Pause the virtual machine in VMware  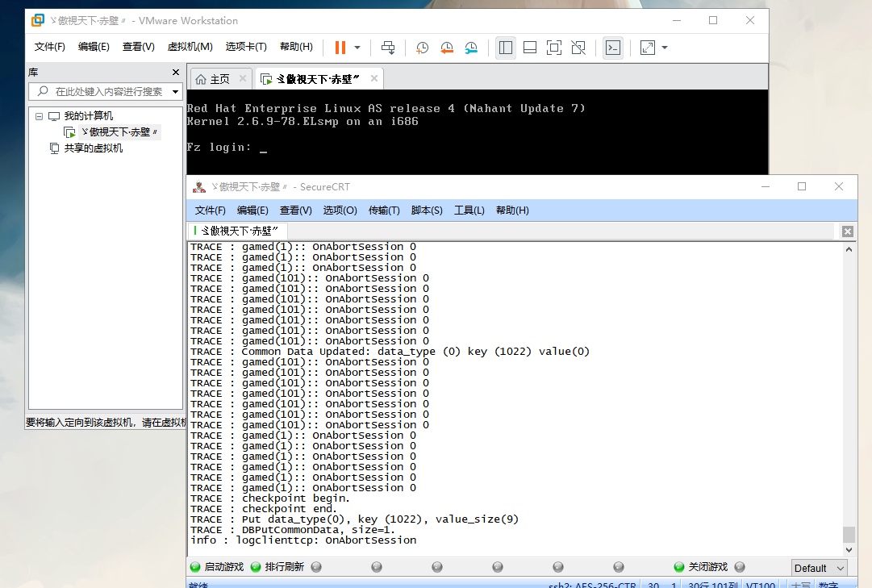340,48
